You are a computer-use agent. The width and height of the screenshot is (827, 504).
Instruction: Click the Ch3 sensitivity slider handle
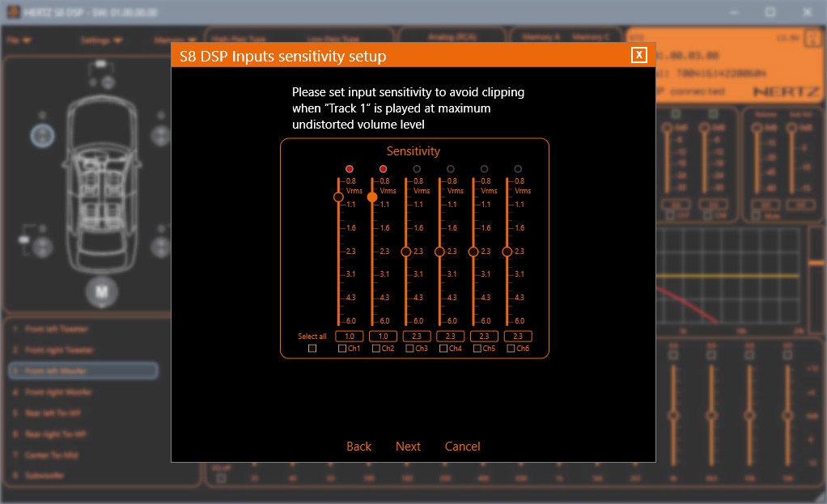click(406, 252)
